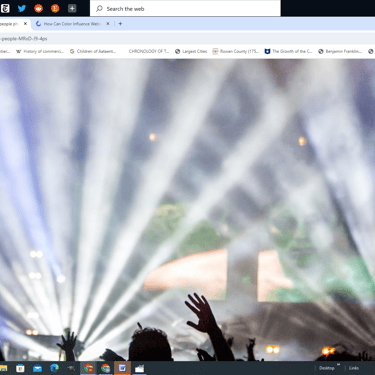Open the orange Etsy shortcut icon
This screenshot has width=375, height=375.
55,8
